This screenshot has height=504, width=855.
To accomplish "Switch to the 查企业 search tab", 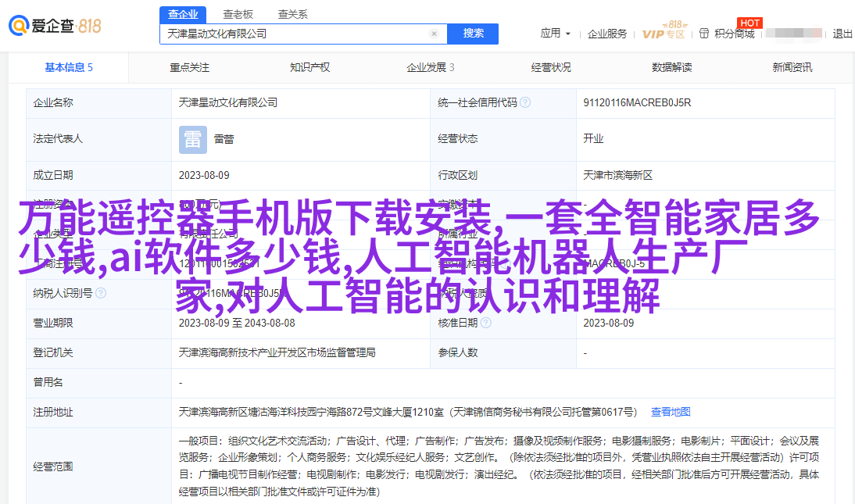I will click(183, 15).
